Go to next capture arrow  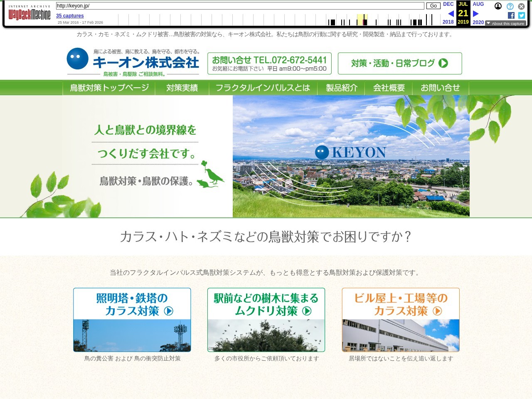pos(476,14)
